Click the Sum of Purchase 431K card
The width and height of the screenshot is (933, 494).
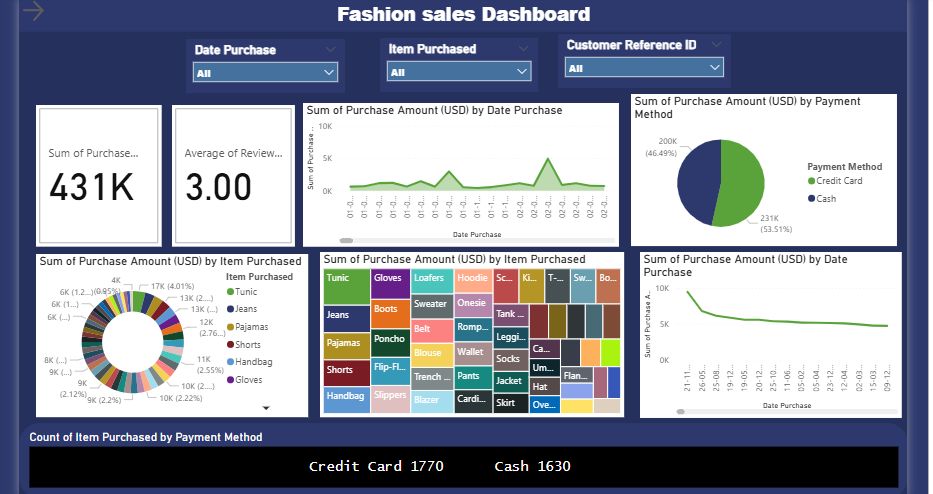point(98,176)
